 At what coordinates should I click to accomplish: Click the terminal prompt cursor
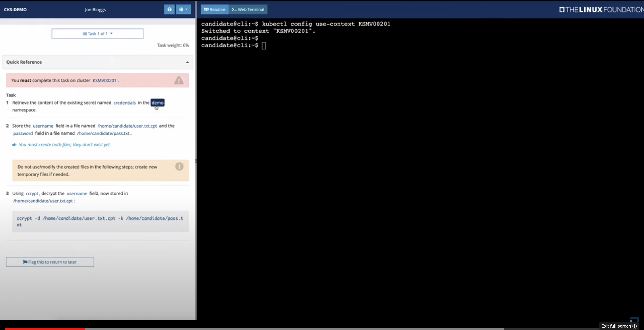[x=264, y=46]
